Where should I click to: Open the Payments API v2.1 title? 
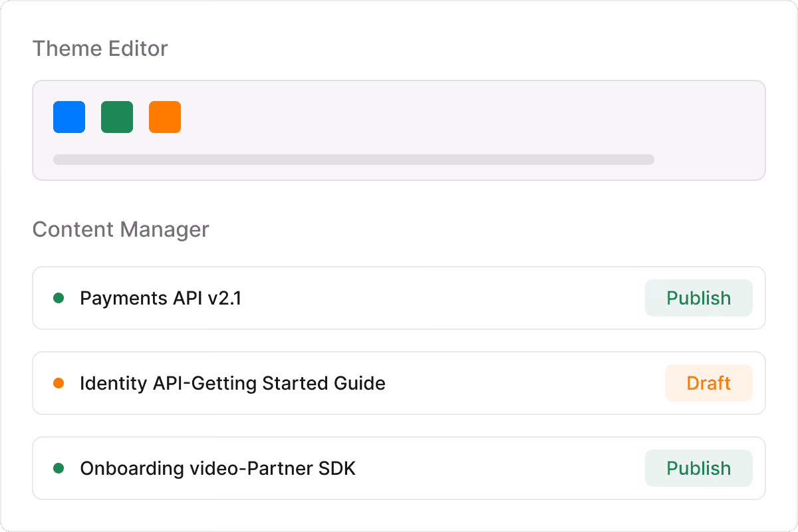tap(161, 298)
